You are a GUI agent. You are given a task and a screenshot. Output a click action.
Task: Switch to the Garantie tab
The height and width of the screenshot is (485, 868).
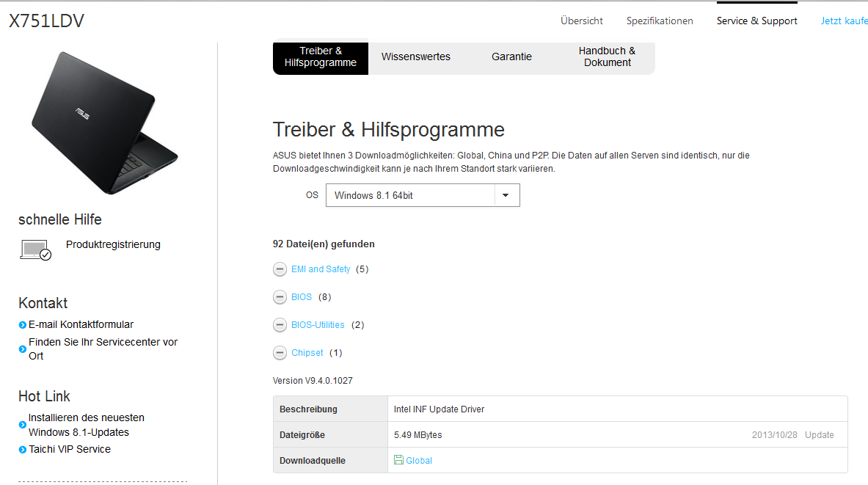click(x=511, y=57)
